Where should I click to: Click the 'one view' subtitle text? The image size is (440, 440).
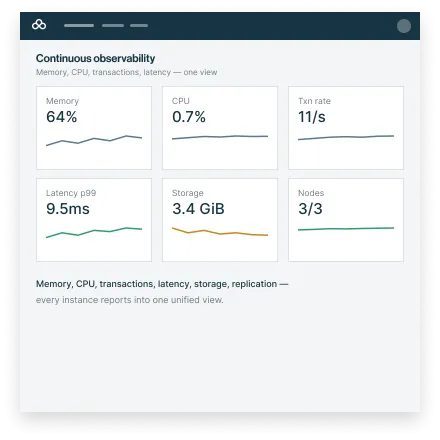pos(127,72)
